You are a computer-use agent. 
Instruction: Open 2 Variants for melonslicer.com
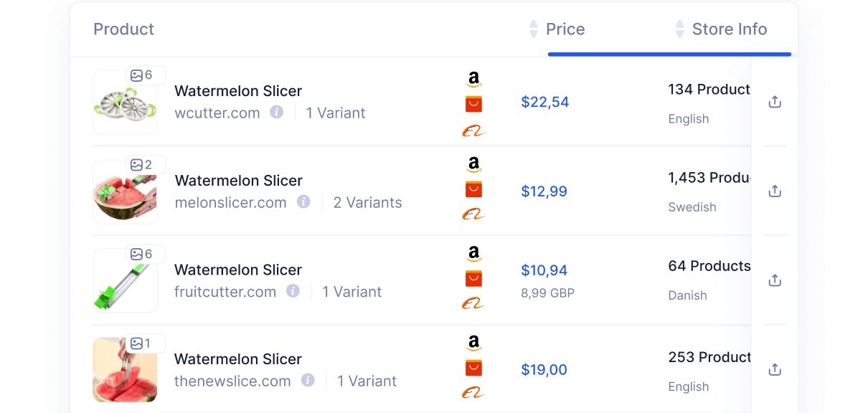tap(367, 203)
